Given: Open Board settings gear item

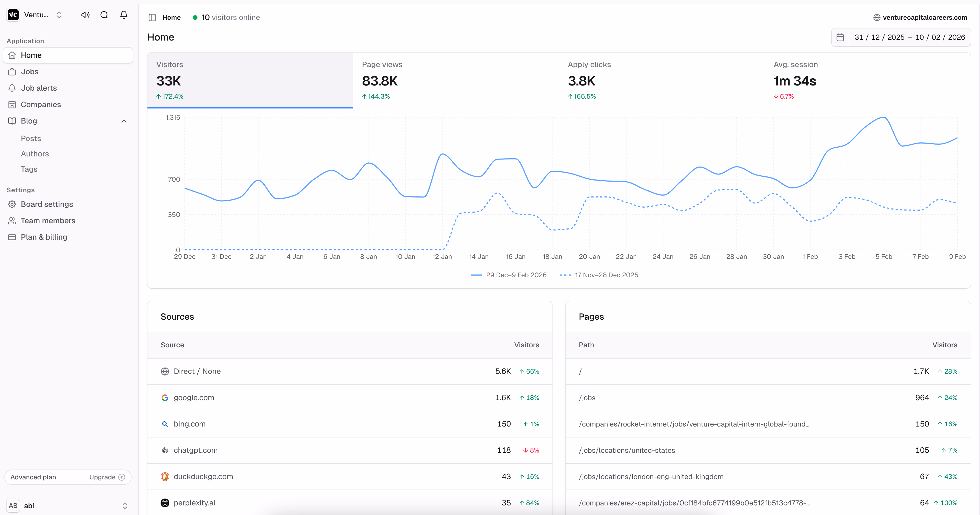Looking at the screenshot, I should click(x=47, y=204).
